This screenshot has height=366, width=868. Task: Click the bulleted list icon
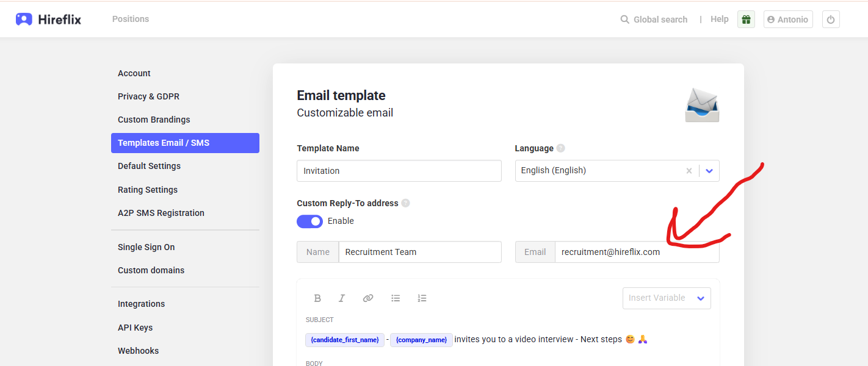pos(396,298)
